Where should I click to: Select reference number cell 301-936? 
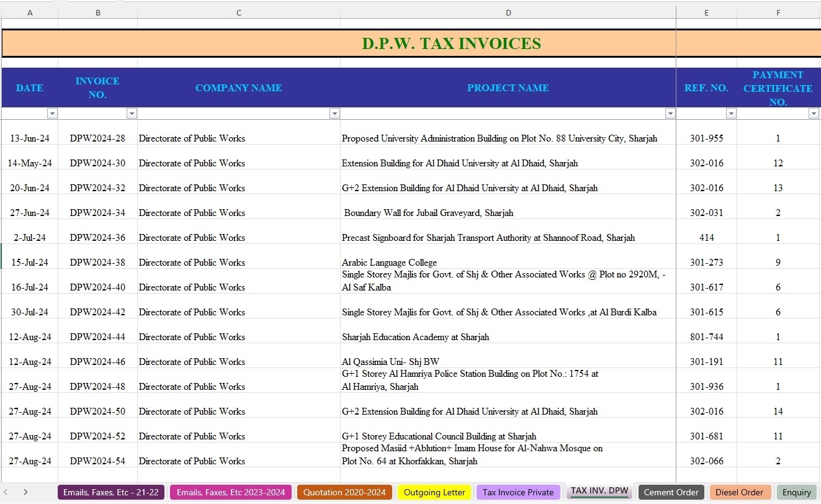(706, 381)
